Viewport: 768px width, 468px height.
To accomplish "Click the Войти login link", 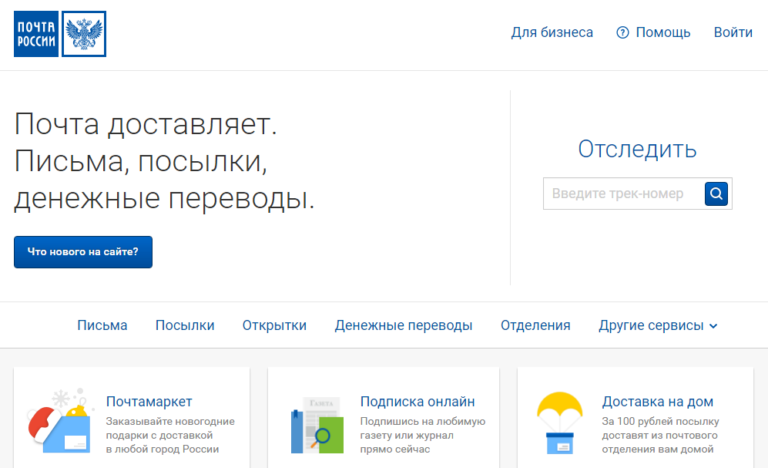I will [733, 33].
